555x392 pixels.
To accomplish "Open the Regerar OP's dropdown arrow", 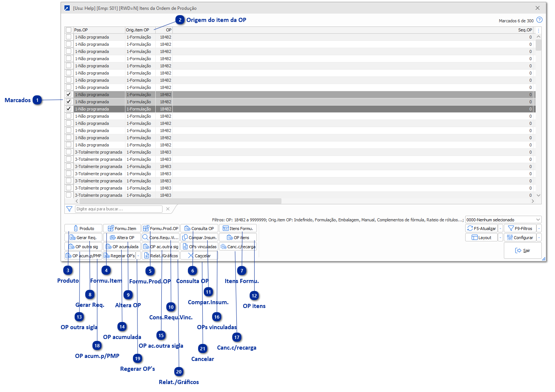I will pyautogui.click(x=138, y=256).
